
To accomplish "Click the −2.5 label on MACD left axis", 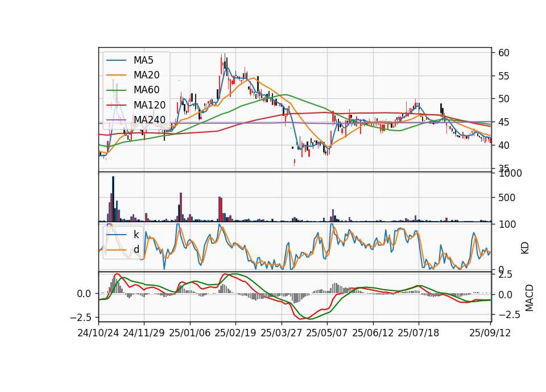I will click(81, 318).
